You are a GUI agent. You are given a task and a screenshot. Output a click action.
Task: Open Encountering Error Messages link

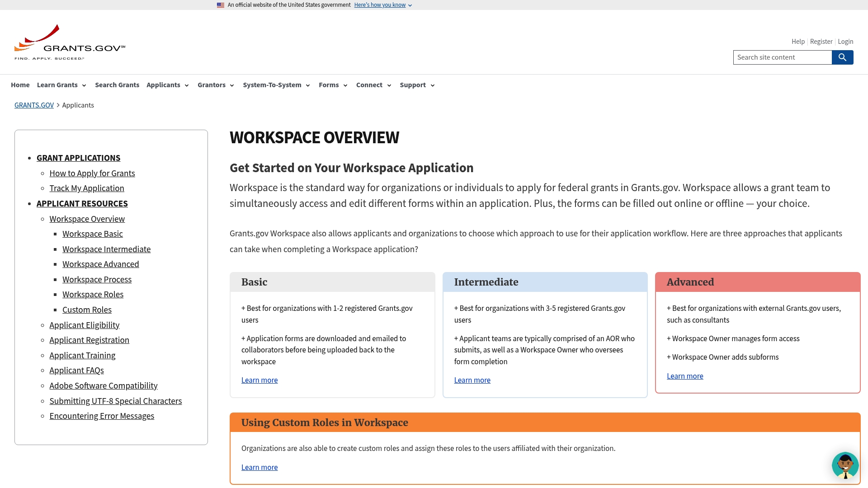[102, 416]
